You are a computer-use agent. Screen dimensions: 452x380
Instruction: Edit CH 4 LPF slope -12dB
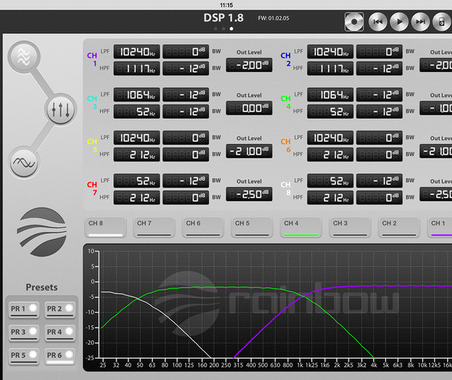tap(379, 95)
